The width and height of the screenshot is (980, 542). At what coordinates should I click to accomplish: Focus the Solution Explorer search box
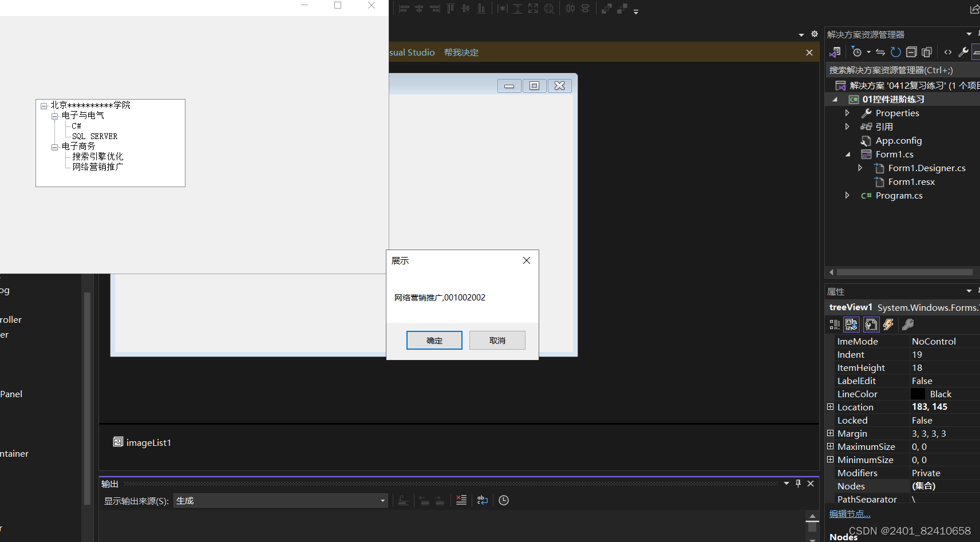[902, 70]
